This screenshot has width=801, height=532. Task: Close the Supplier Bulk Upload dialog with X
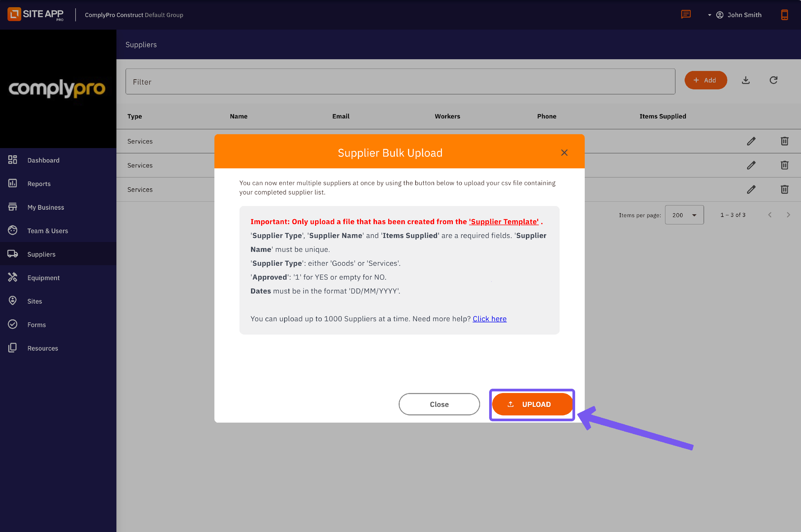[x=564, y=153]
